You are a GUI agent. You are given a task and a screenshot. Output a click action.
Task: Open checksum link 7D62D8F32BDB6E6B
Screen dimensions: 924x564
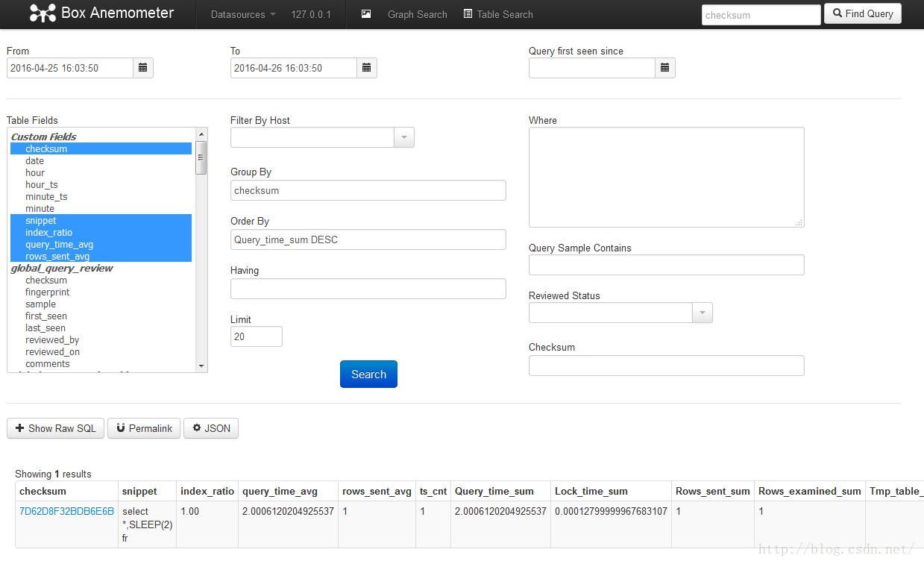[x=66, y=512]
